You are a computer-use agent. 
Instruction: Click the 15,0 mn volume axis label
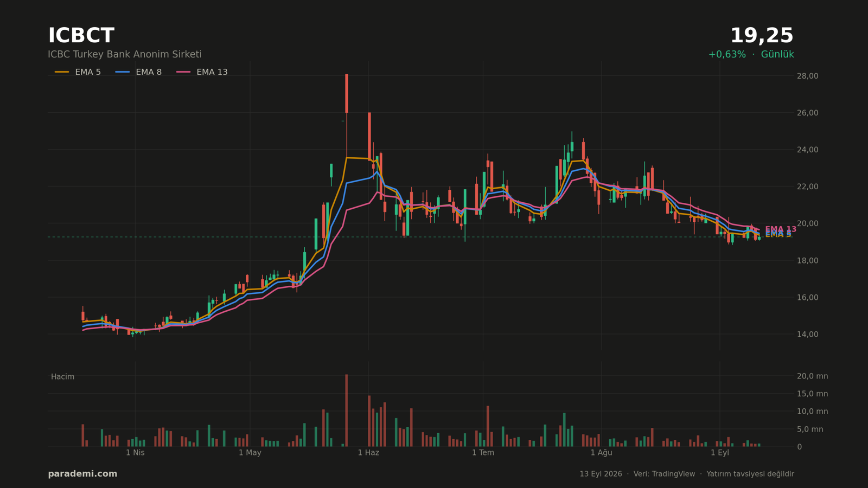pos(812,394)
